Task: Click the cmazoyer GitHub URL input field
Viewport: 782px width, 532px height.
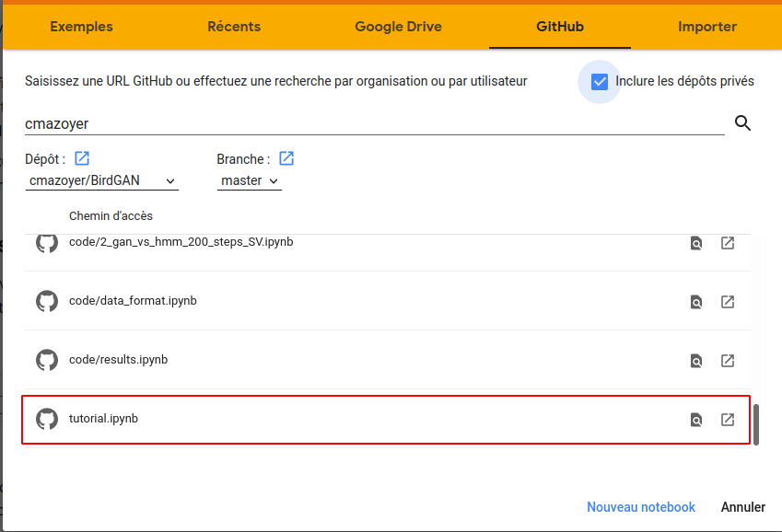Action: 375,123
